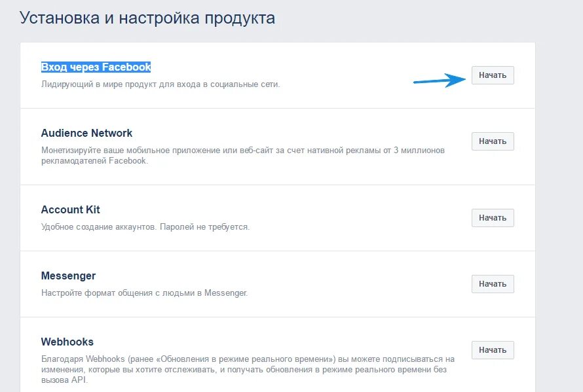Start the Messenger product setup button
The height and width of the screenshot is (392, 583).
click(x=493, y=284)
